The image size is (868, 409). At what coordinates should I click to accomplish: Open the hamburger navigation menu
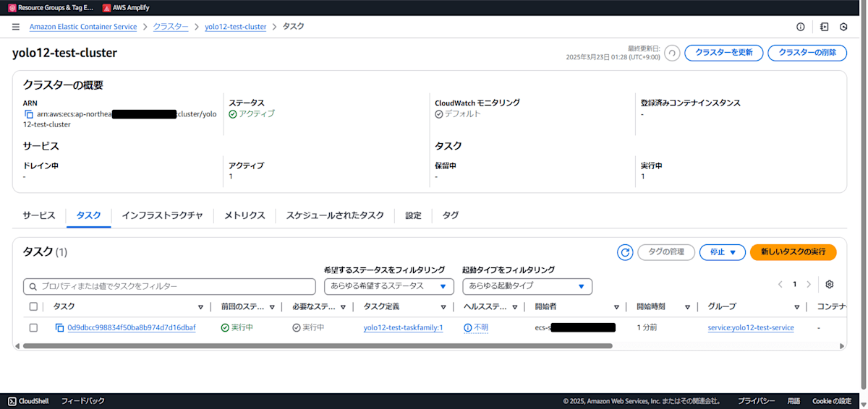tap(16, 27)
